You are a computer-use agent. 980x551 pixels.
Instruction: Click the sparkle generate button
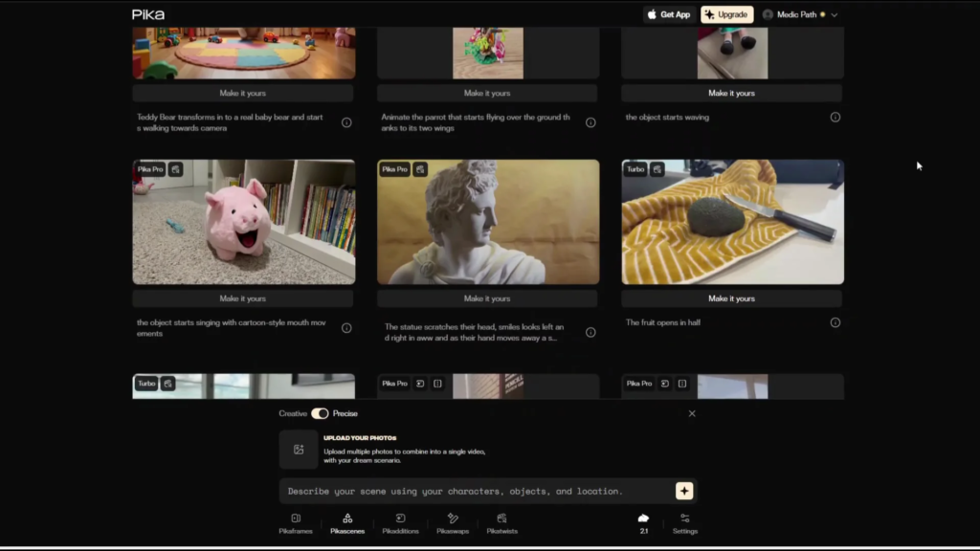click(684, 491)
